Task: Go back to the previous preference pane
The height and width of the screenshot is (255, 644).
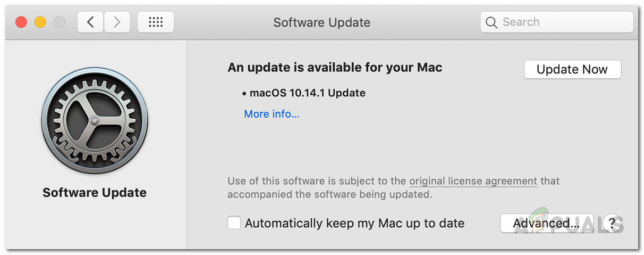Action: click(90, 22)
